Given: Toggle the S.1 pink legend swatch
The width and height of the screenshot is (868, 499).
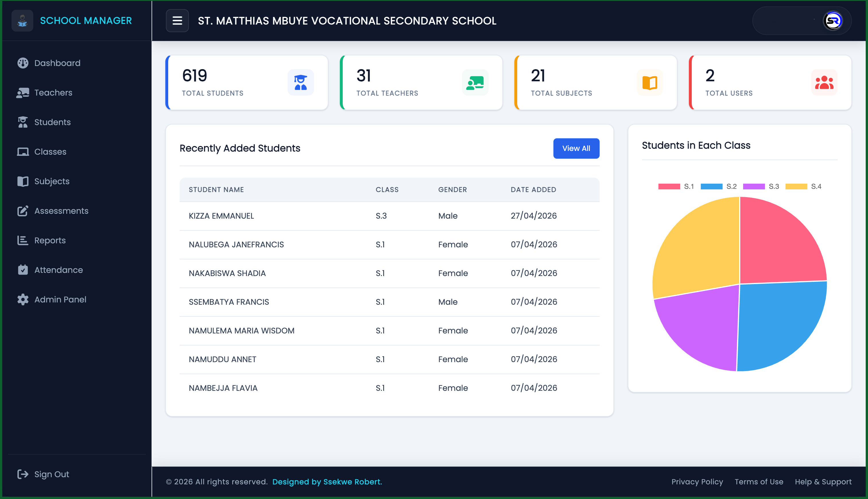Looking at the screenshot, I should tap(669, 187).
